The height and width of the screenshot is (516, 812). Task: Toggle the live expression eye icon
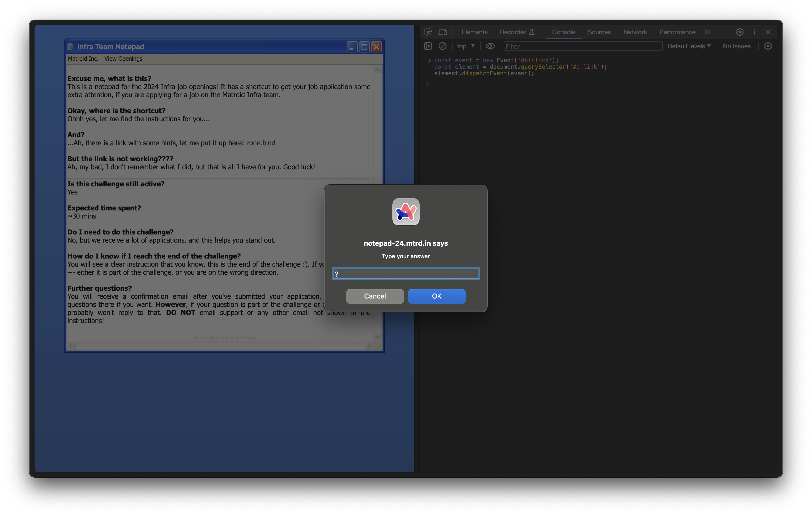click(490, 46)
